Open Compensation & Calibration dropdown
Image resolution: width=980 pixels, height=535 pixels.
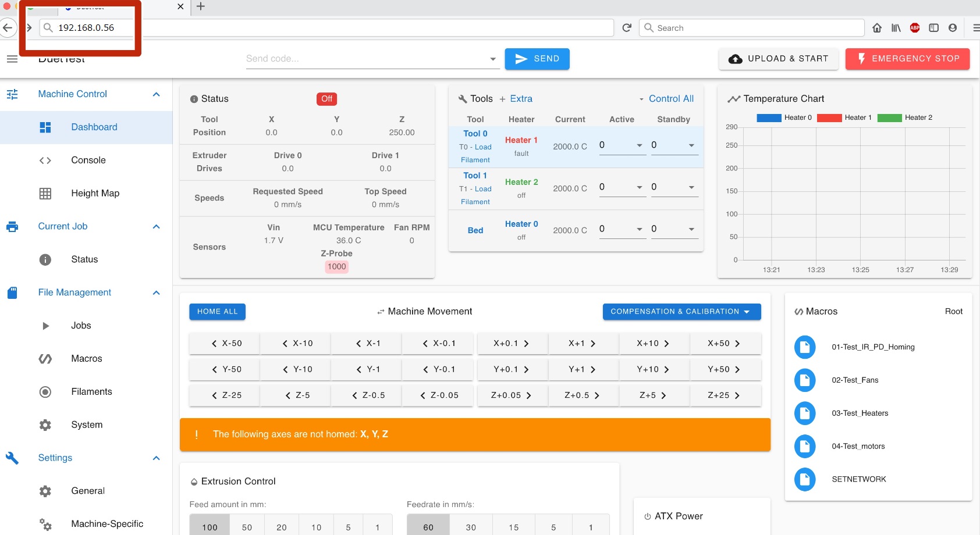[681, 312]
